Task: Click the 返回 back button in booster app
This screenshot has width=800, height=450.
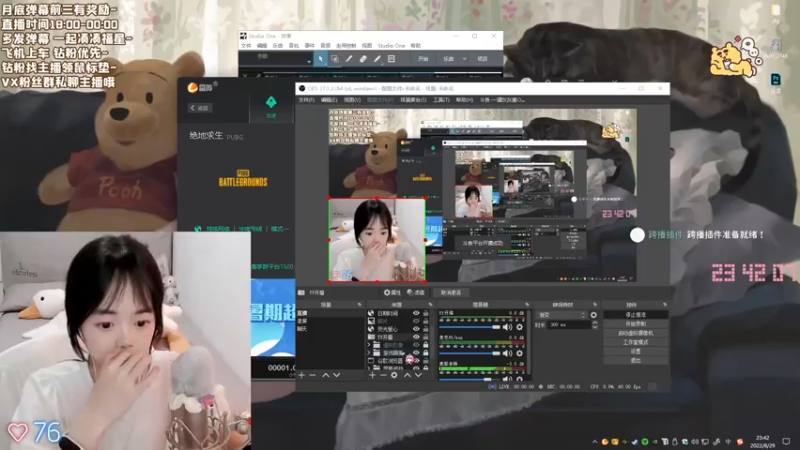Action: point(199,108)
